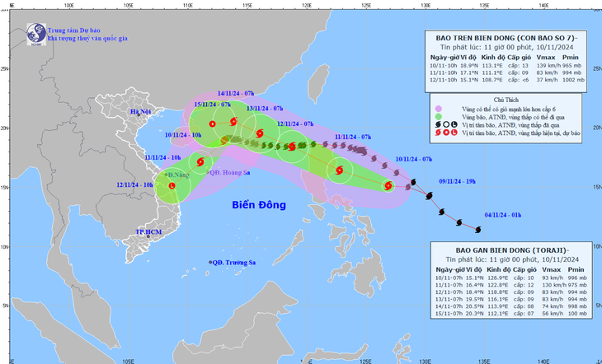Click the storm icon beside the 11/11/24 - 10h label
602x364 pixels.
[x=199, y=162]
